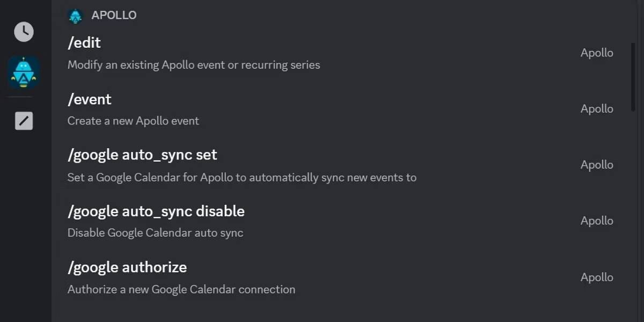
Task: Click the Apollo label on the /event row
Action: pyautogui.click(x=597, y=109)
